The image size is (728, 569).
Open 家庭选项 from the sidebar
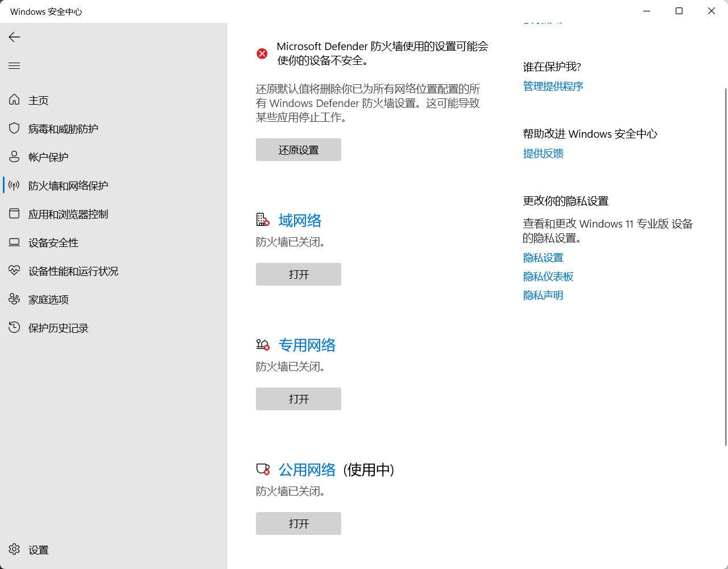coord(48,300)
